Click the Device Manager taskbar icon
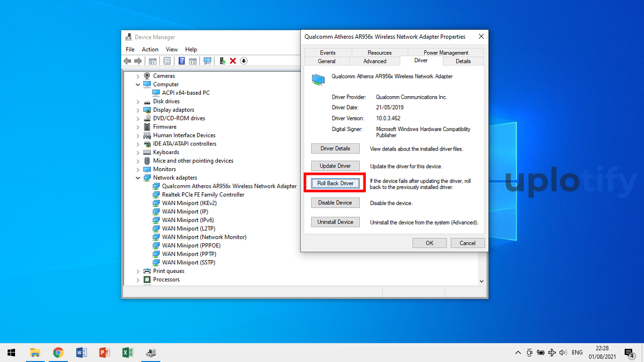 (150, 352)
